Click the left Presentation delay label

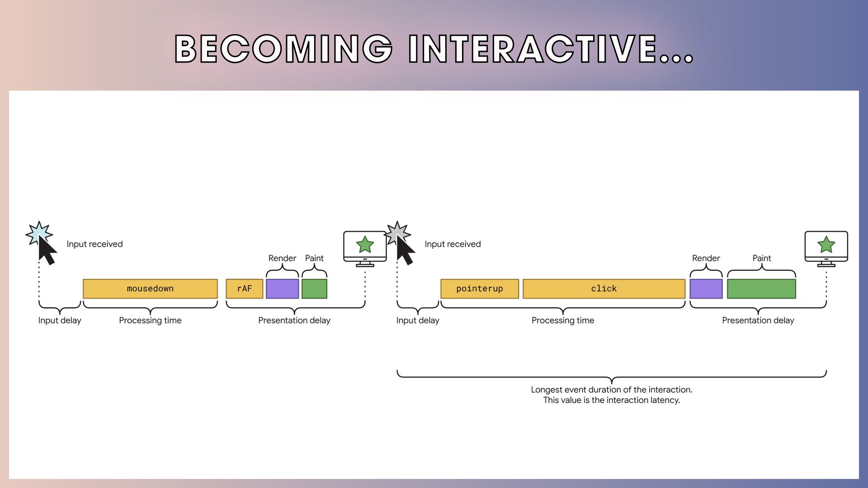pos(294,320)
